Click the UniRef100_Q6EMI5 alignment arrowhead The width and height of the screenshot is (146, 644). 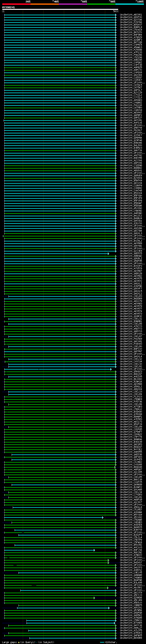(108, 254)
